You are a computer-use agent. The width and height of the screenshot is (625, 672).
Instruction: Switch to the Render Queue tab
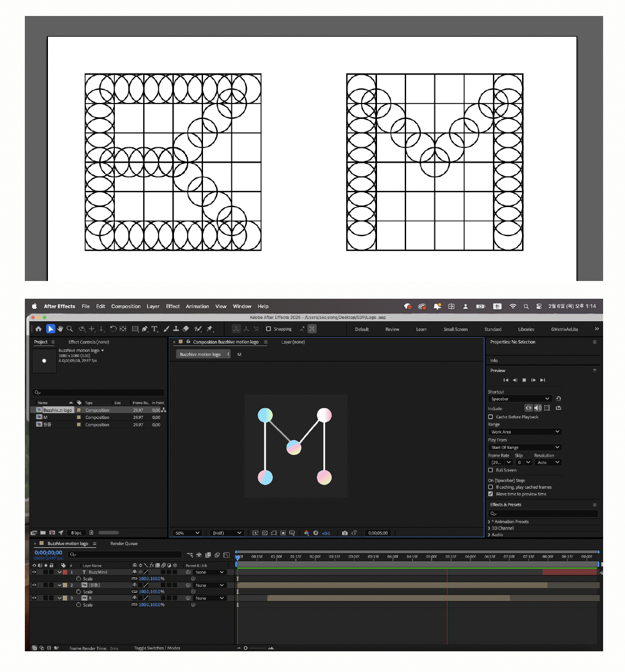(x=124, y=544)
